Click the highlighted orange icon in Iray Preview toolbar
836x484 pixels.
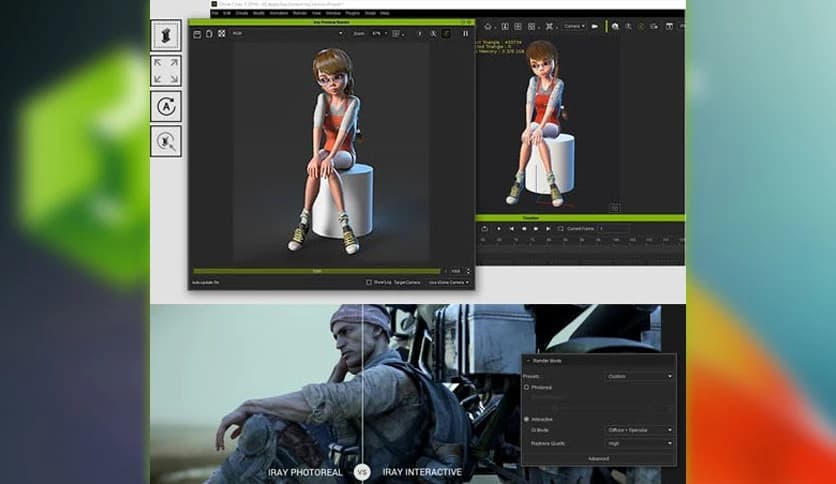(446, 34)
